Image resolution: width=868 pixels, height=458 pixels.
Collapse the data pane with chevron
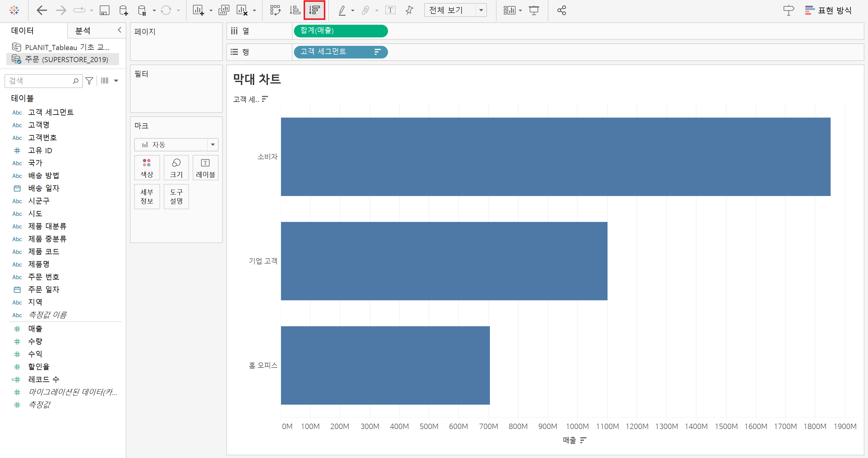[119, 30]
